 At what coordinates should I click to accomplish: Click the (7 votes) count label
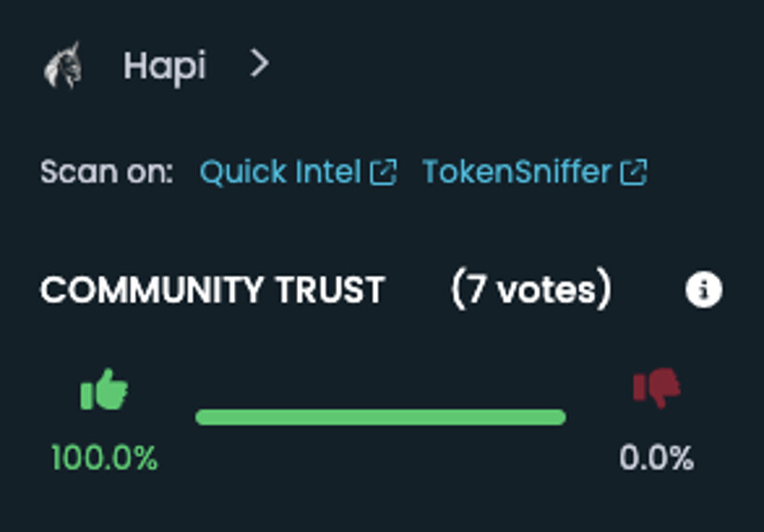click(531, 289)
